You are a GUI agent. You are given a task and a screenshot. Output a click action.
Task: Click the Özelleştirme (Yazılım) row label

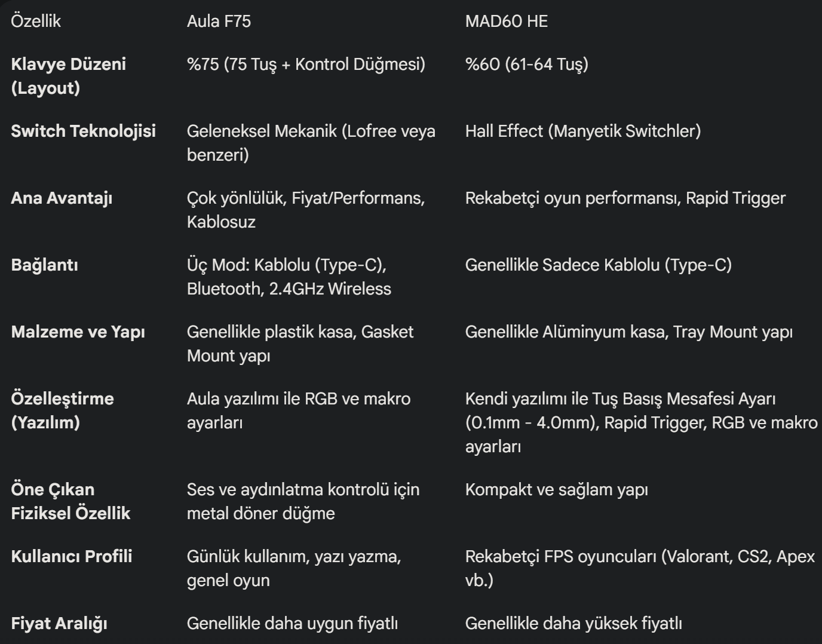(62, 410)
